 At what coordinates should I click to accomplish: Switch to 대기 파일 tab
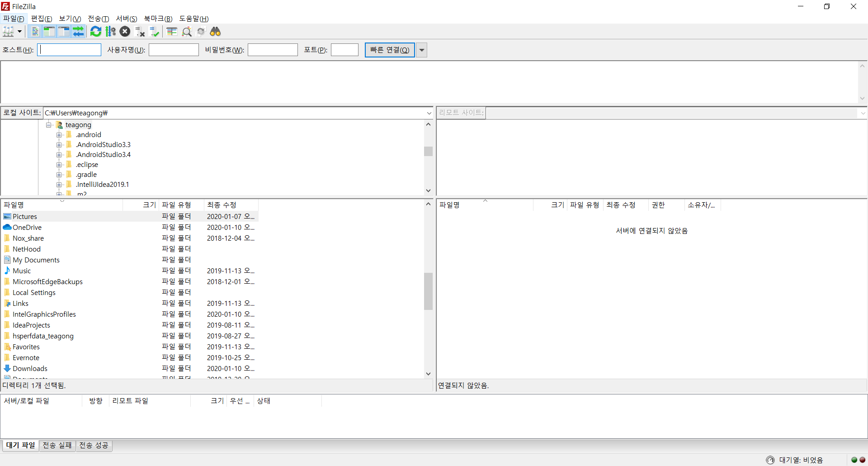pyautogui.click(x=20, y=445)
